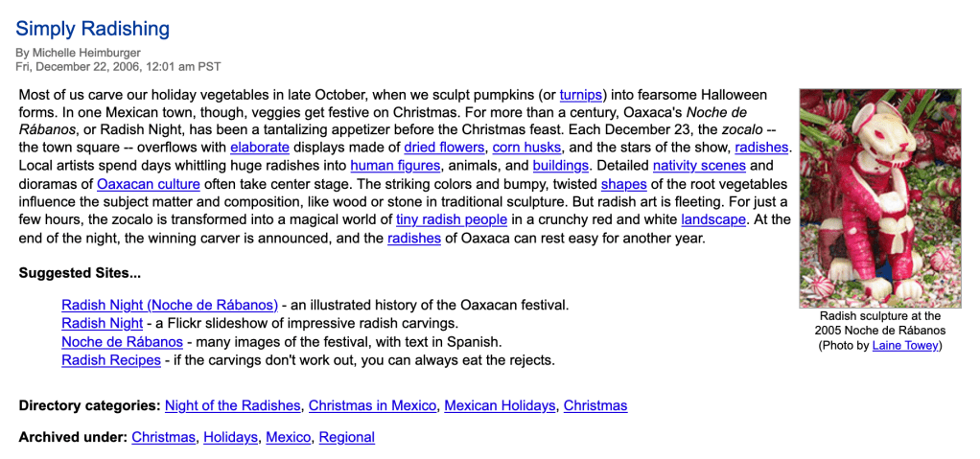Click the landscape link
Viewport: 980px width, 459px height.
712,219
